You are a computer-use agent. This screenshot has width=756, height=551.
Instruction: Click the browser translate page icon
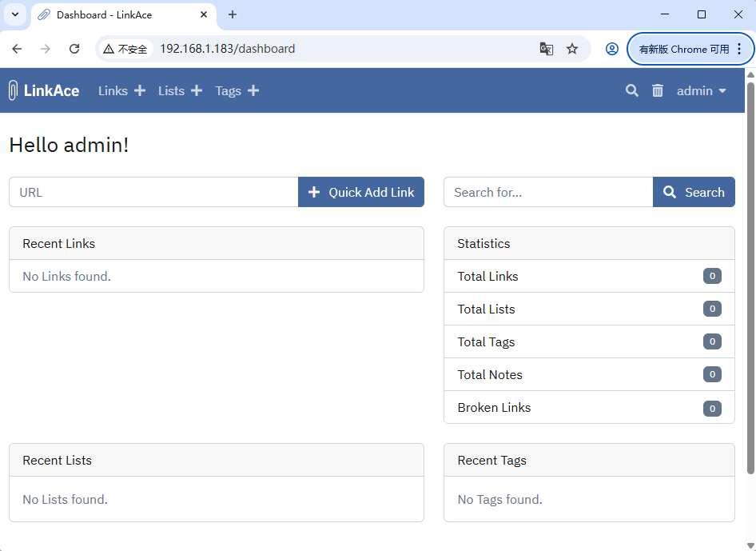tap(547, 49)
